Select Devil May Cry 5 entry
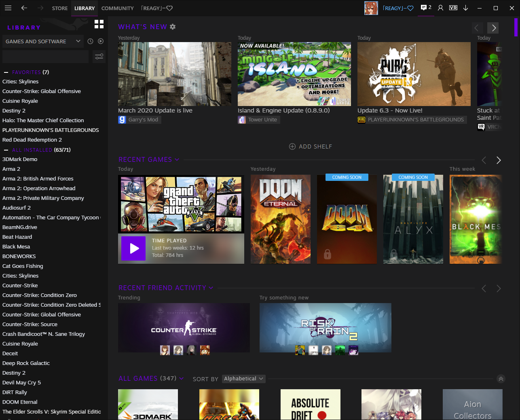The image size is (520, 420). (22, 383)
